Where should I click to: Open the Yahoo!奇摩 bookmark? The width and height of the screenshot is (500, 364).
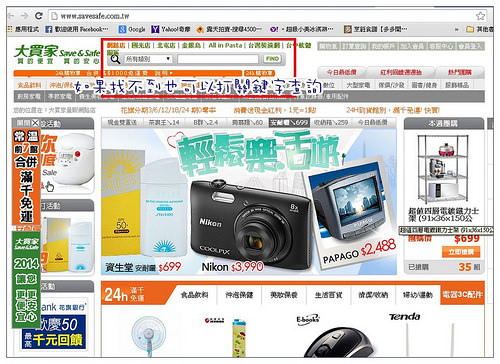pos(171,29)
